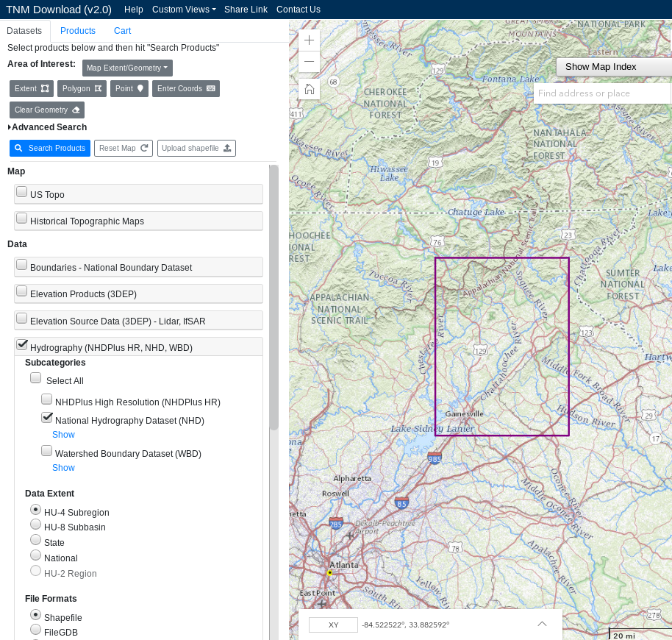Open the Cart tab
672x640 pixels.
[x=122, y=31]
